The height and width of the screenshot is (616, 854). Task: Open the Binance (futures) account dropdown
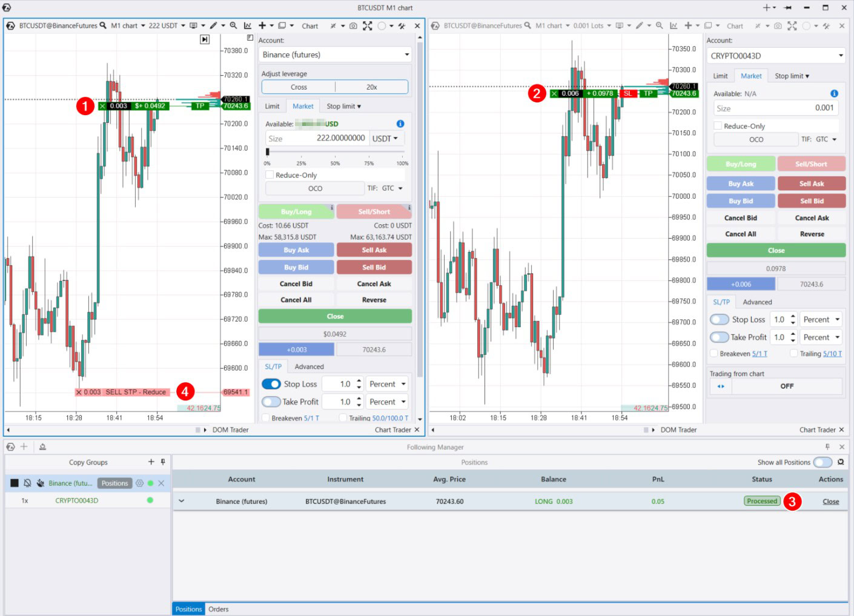(336, 55)
